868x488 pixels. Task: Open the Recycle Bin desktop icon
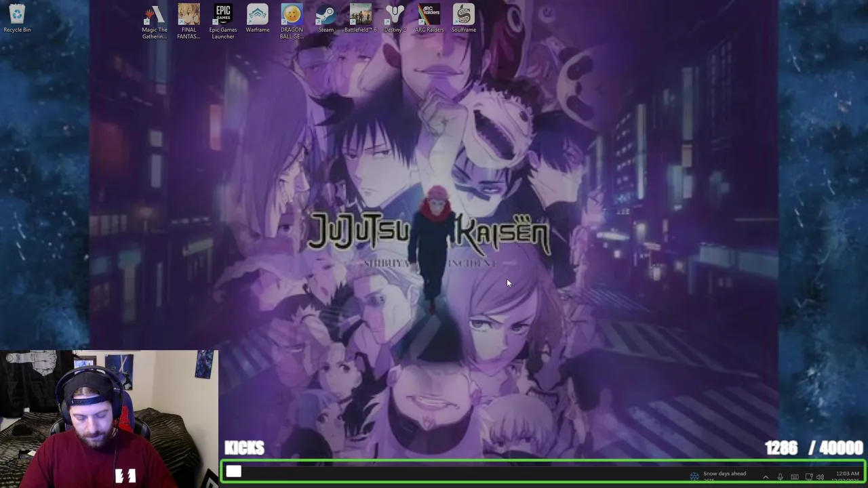tap(17, 18)
